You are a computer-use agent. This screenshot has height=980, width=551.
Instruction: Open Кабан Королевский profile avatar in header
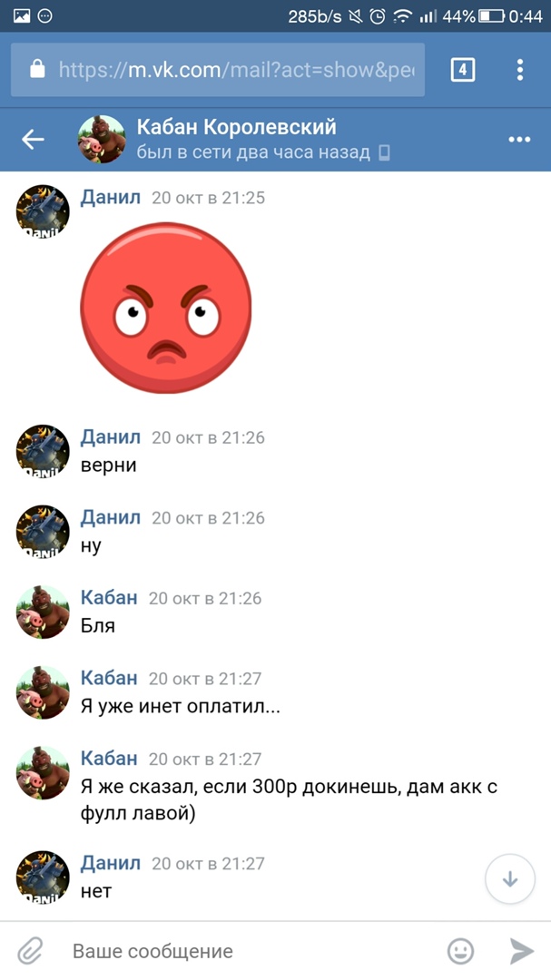point(102,139)
